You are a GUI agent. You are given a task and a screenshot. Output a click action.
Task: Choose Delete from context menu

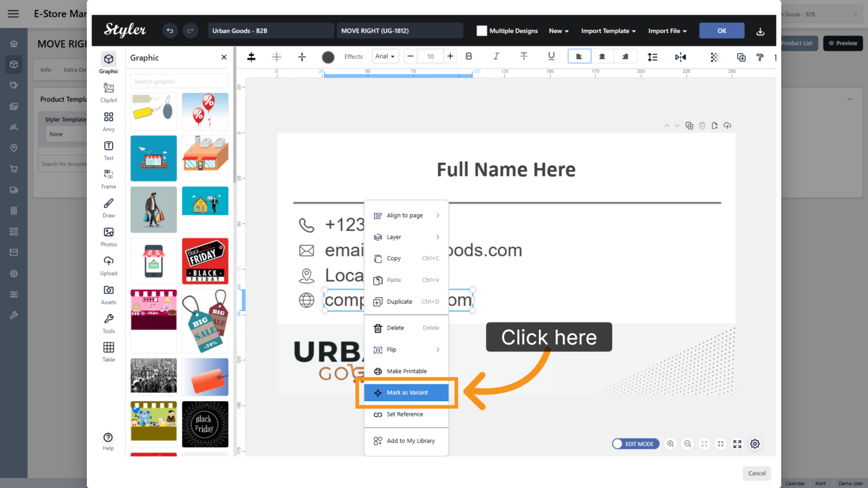pyautogui.click(x=406, y=328)
